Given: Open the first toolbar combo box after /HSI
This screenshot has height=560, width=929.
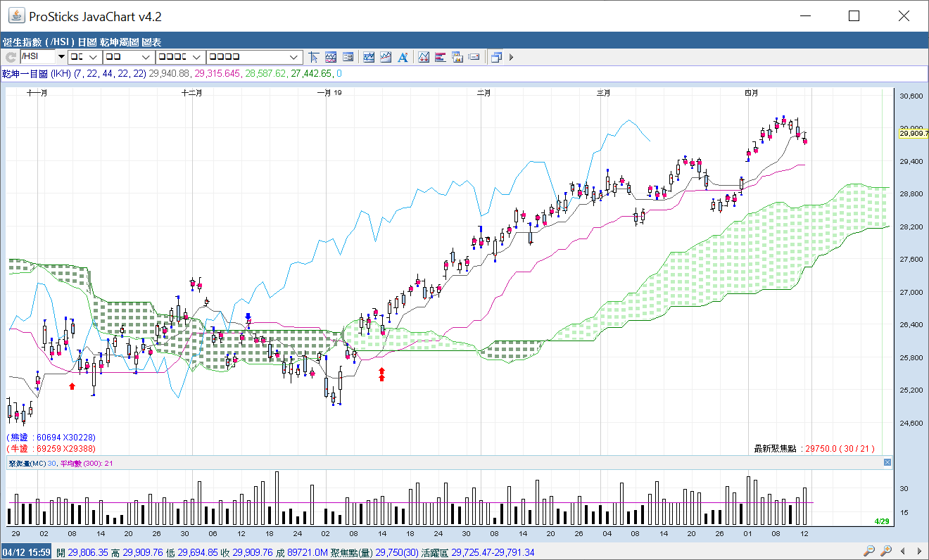Looking at the screenshot, I should [x=85, y=57].
